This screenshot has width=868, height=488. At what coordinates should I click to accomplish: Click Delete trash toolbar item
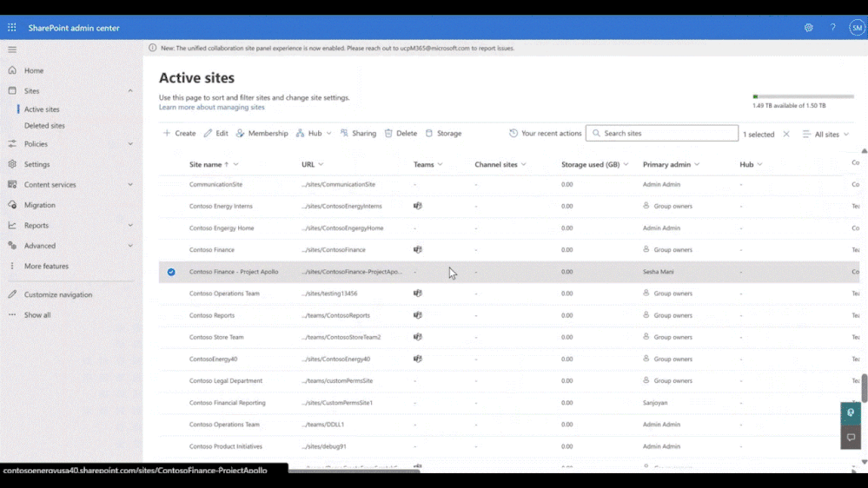coord(401,134)
